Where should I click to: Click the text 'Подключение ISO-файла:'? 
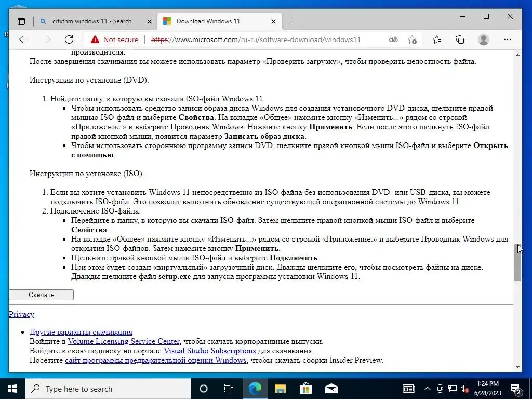click(x=96, y=211)
